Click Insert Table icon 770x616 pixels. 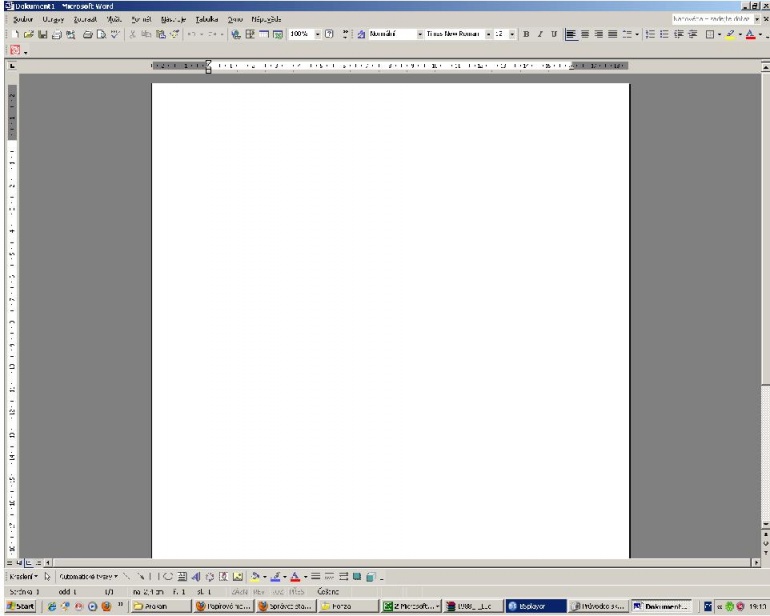(264, 34)
